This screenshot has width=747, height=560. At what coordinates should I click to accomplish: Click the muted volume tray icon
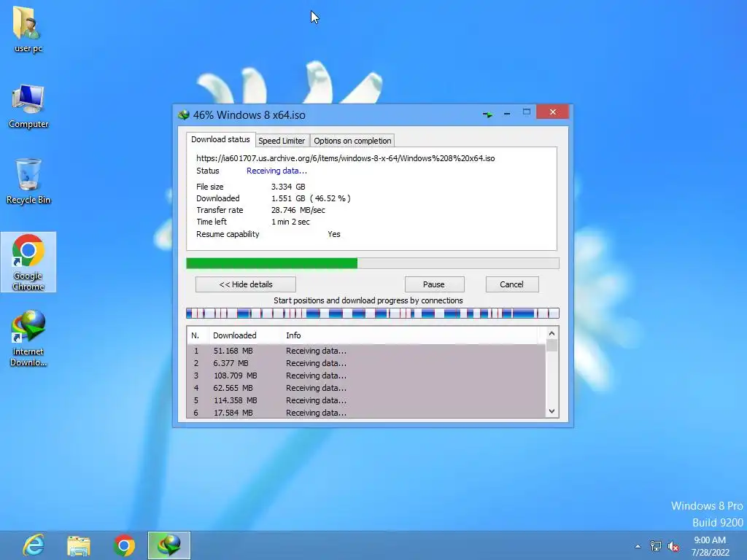[x=673, y=546]
